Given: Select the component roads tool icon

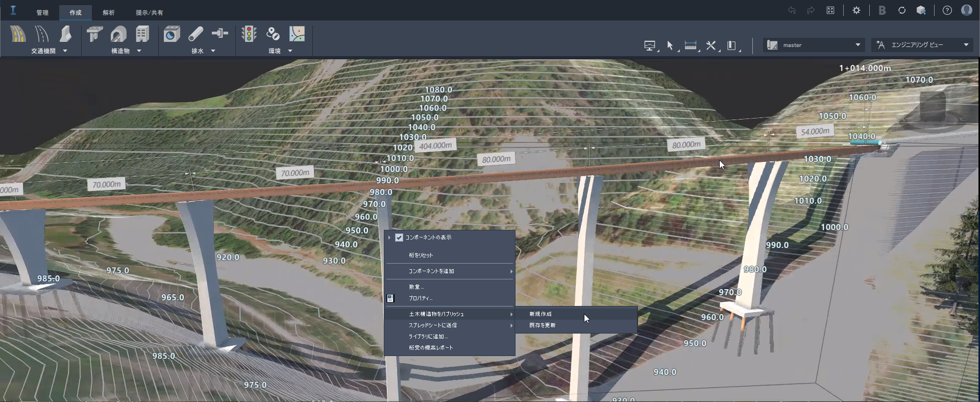Looking at the screenshot, I should pos(42,34).
